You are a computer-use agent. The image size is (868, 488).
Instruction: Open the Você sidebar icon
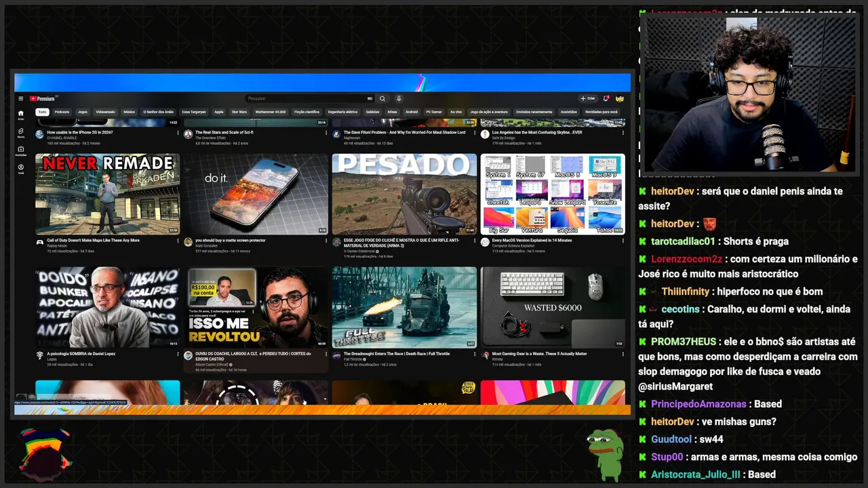20,169
